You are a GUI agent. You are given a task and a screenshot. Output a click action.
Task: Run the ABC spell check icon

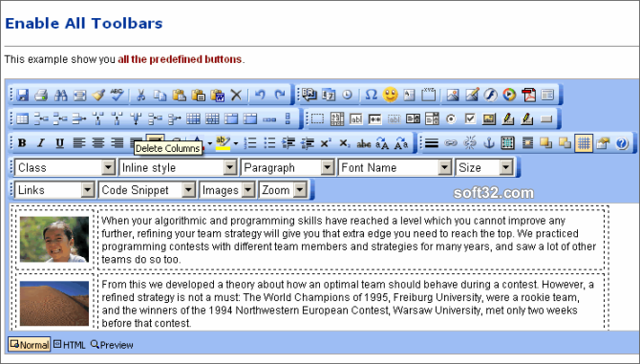[117, 96]
